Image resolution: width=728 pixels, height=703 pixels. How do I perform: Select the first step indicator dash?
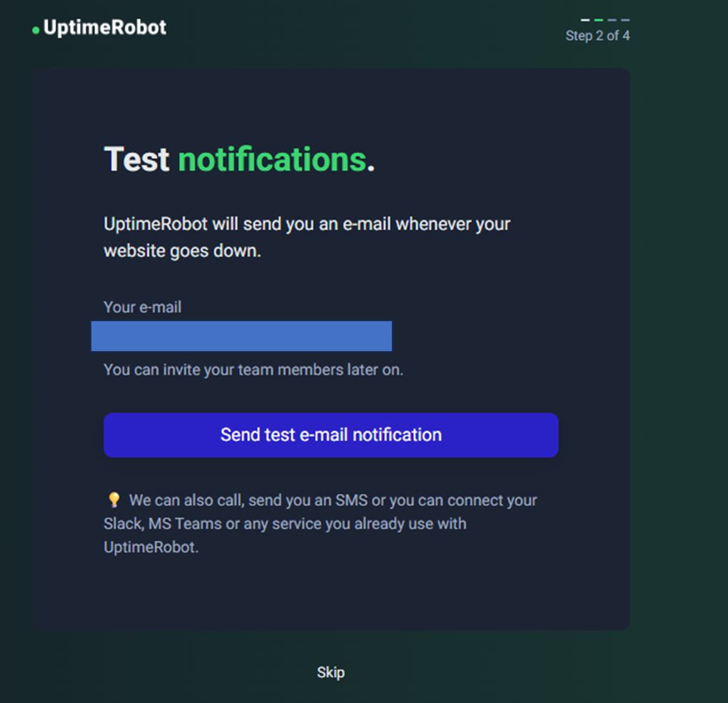585,20
